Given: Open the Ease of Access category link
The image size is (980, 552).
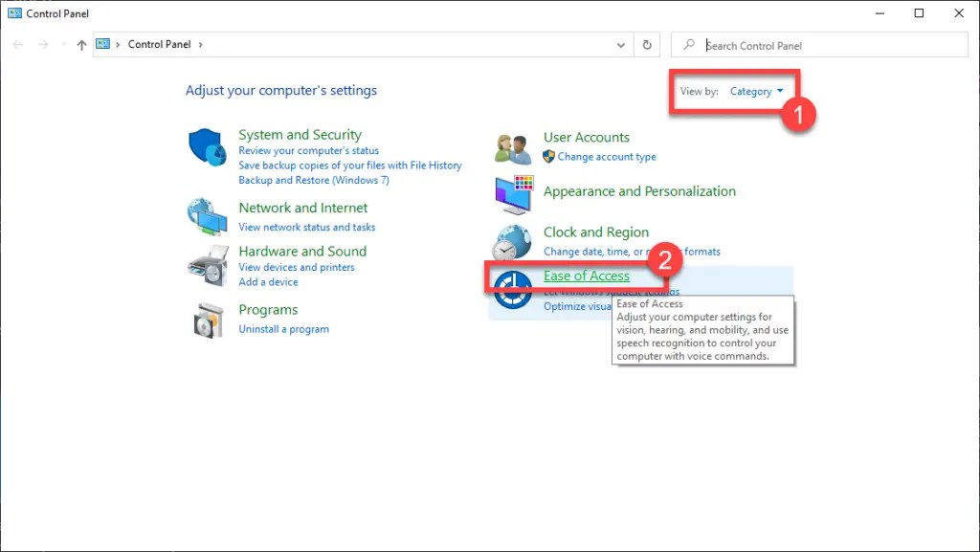Looking at the screenshot, I should coord(587,276).
